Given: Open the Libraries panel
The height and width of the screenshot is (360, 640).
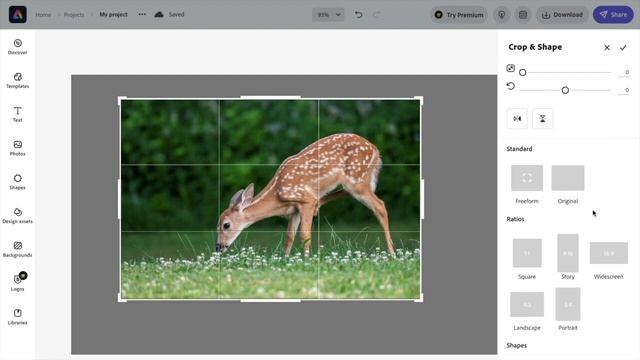Looking at the screenshot, I should 18,317.
